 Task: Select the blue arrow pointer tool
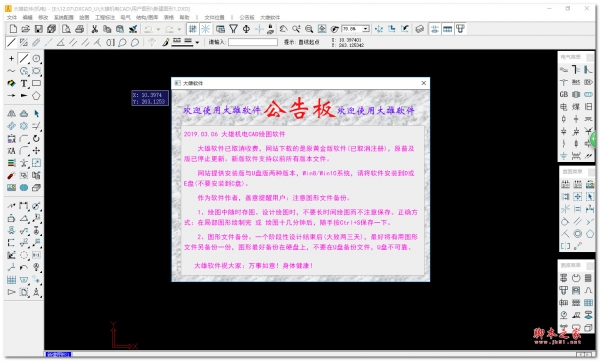(x=36, y=114)
